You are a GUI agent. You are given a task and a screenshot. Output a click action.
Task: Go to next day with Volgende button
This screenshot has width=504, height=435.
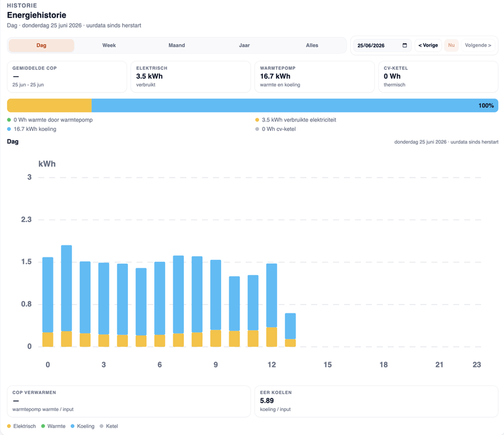coord(478,45)
